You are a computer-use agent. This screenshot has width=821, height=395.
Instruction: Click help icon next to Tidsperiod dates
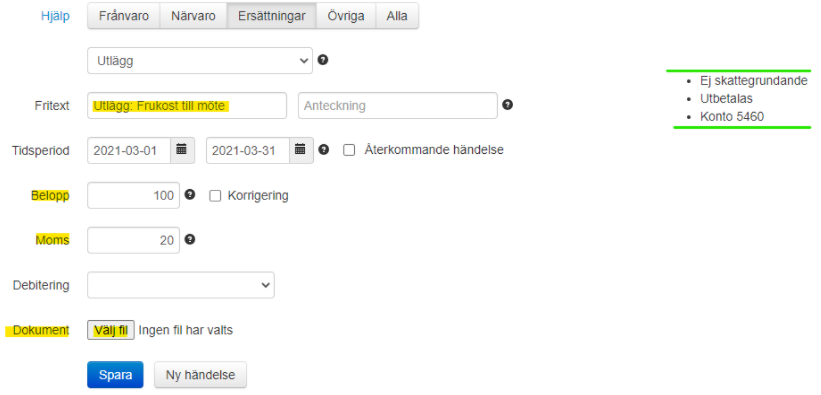(324, 150)
